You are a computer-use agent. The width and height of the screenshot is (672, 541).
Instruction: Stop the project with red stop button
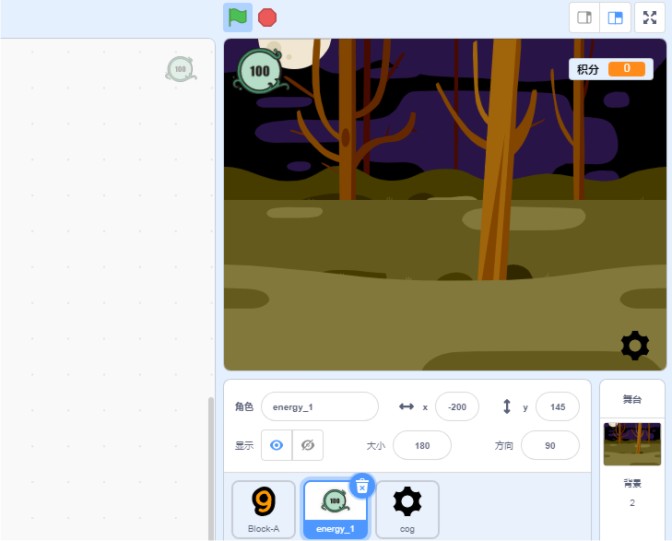click(x=267, y=18)
